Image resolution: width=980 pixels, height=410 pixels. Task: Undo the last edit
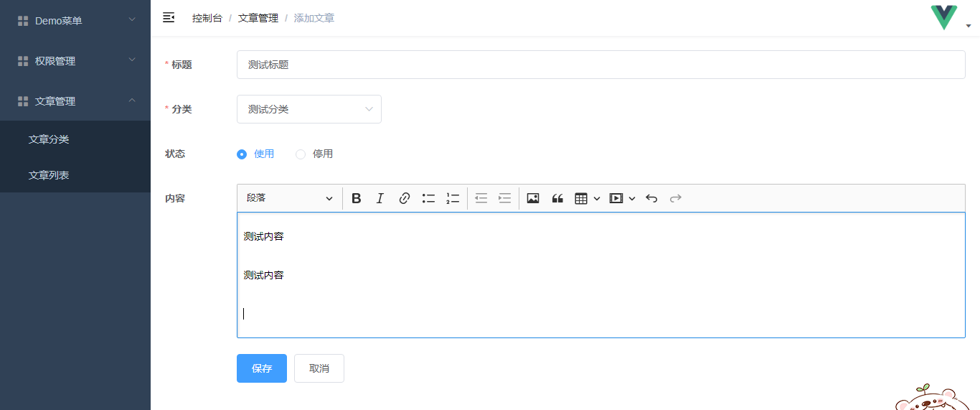[651, 199]
